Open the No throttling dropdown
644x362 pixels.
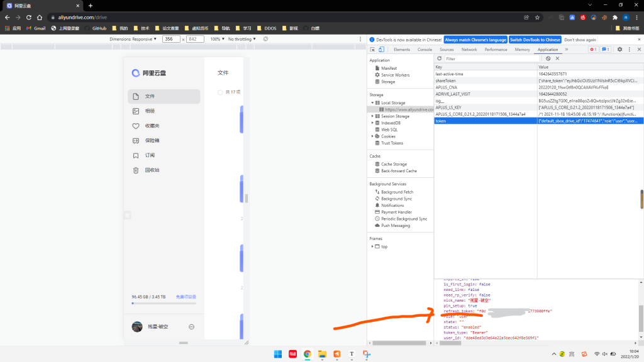pos(242,39)
